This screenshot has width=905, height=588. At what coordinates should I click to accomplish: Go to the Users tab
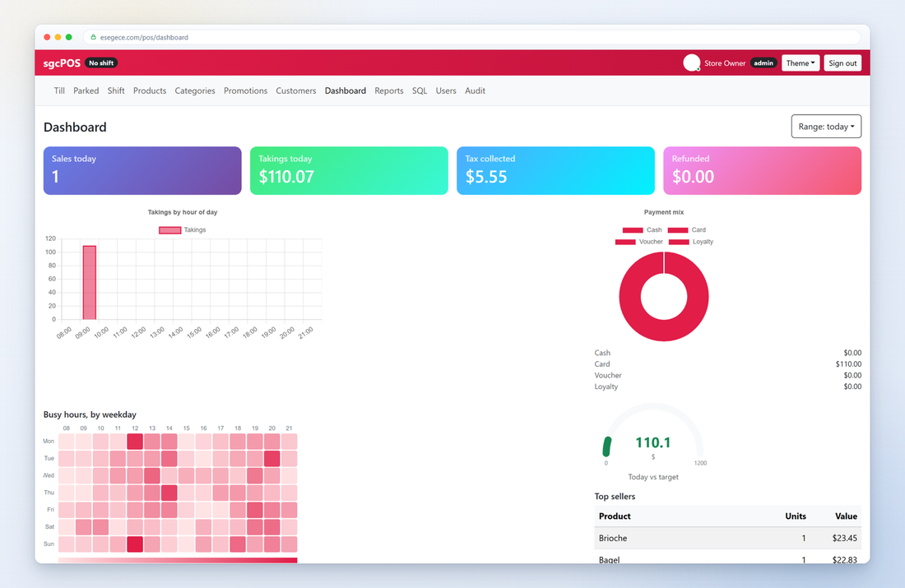(446, 90)
